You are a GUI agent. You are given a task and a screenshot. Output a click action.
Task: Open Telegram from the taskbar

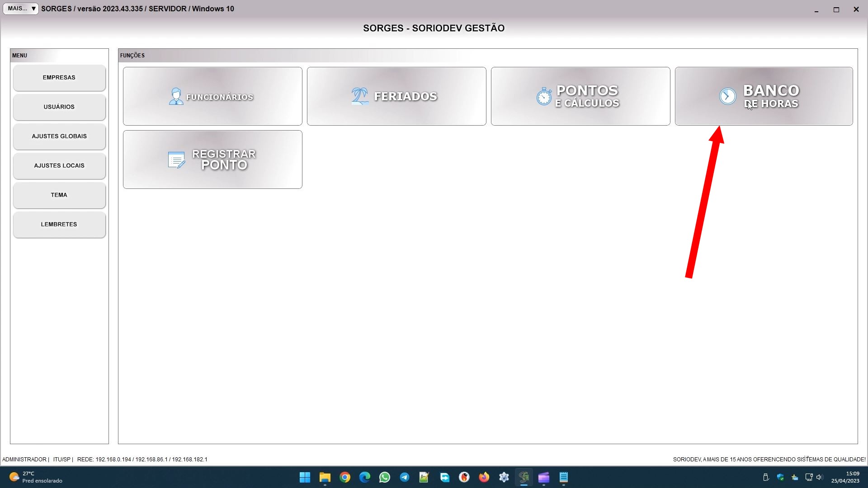click(405, 477)
